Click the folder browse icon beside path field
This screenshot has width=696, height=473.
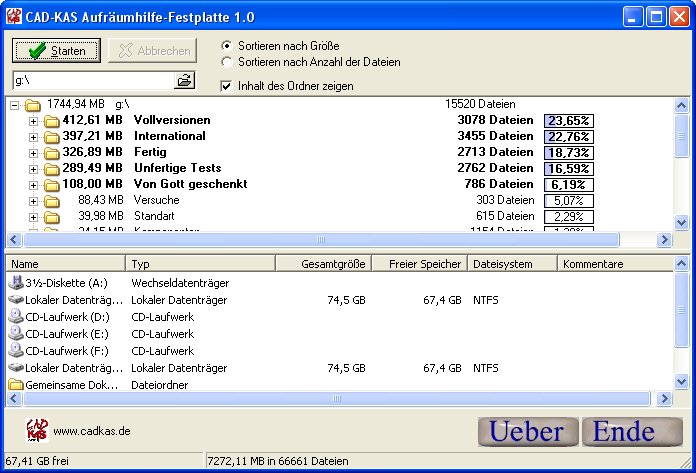[184, 80]
